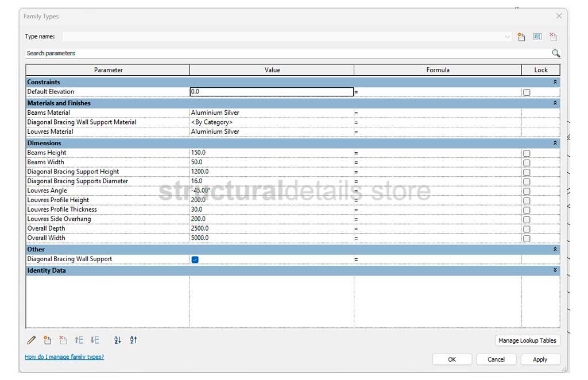Screen dimensions: 588x380
Task: Click the New Parameter icon at bottom left
Action: [x=48, y=340]
